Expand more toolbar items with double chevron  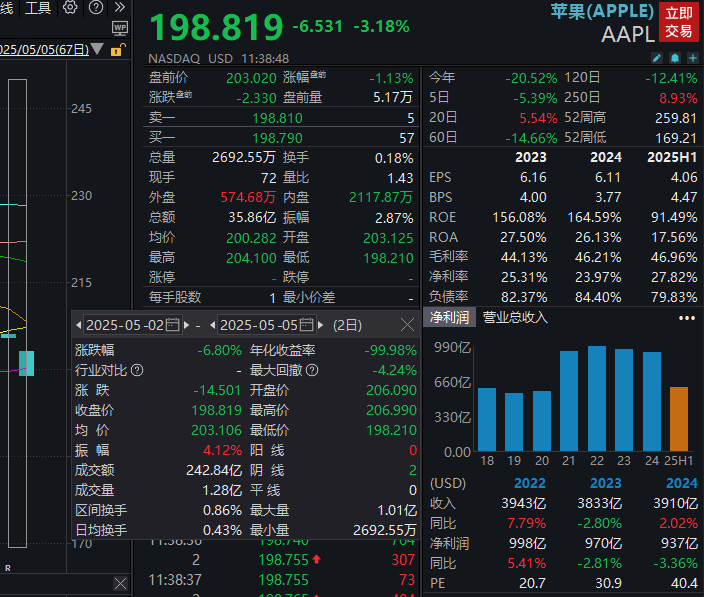119,7
